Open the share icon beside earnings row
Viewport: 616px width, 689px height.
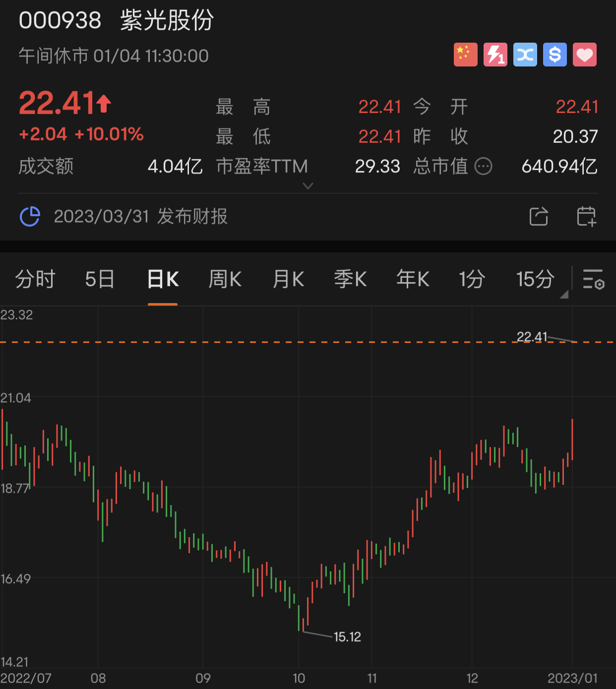539,216
